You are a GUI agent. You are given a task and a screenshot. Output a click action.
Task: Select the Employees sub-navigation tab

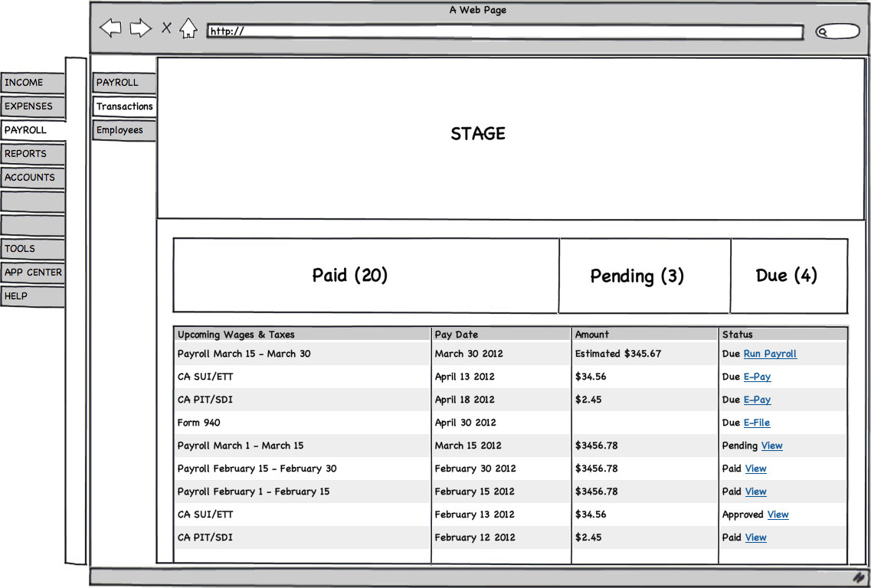pos(124,130)
